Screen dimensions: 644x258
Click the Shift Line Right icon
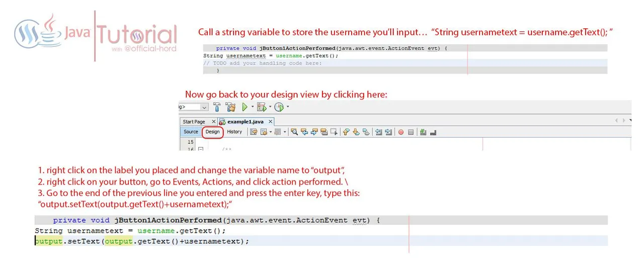click(x=388, y=132)
